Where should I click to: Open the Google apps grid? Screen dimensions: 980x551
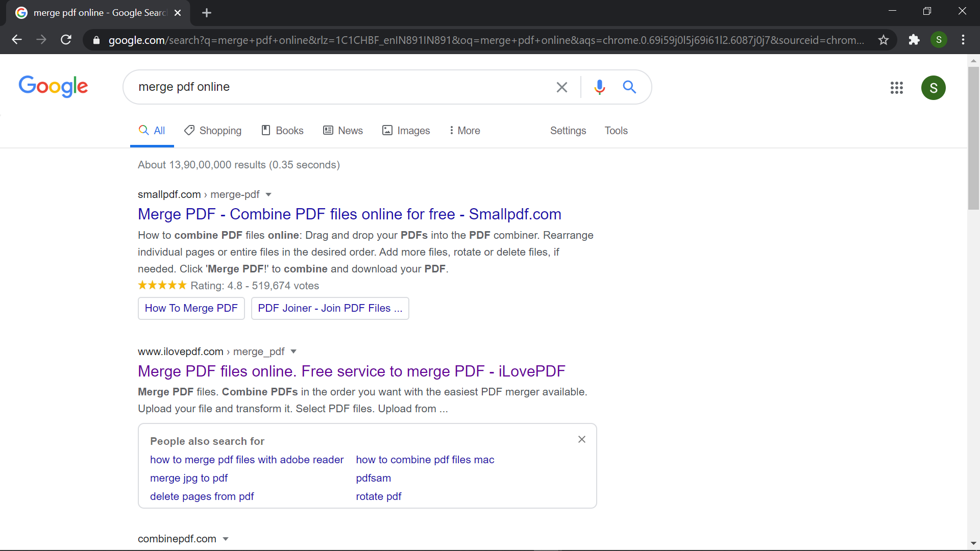897,88
